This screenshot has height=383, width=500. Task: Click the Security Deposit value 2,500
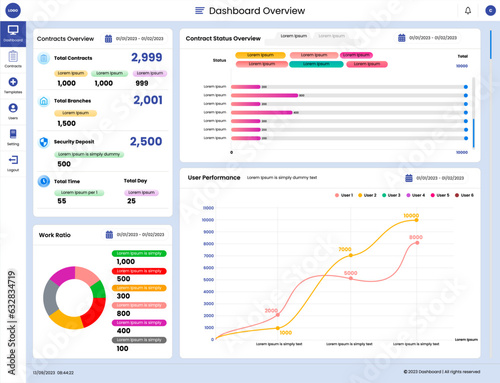click(x=146, y=141)
